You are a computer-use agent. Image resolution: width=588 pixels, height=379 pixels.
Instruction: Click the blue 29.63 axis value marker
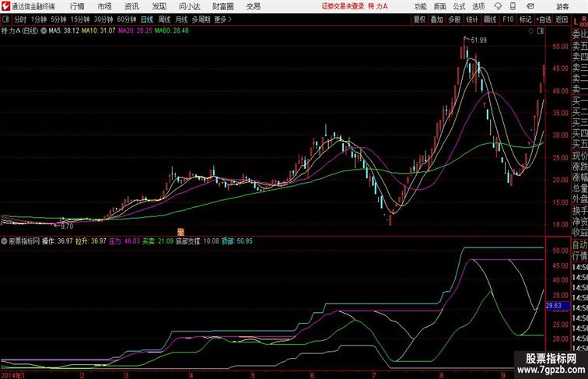[x=558, y=306]
